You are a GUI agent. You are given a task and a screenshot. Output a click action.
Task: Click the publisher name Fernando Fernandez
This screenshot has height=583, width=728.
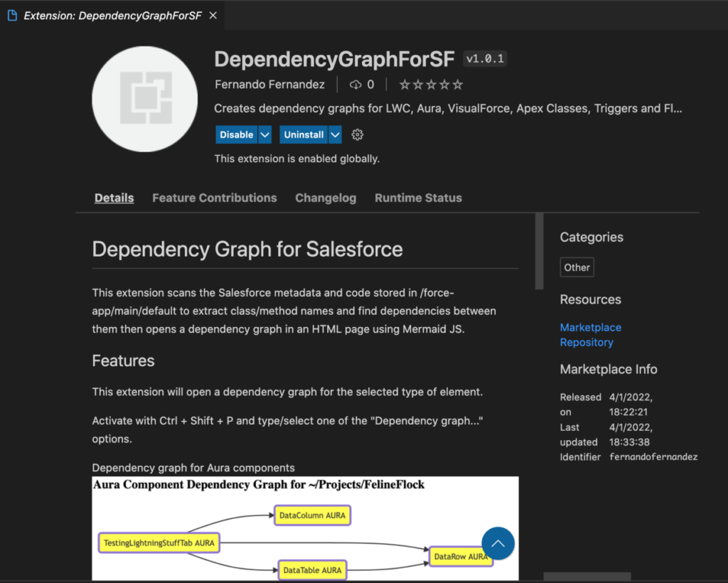point(269,85)
